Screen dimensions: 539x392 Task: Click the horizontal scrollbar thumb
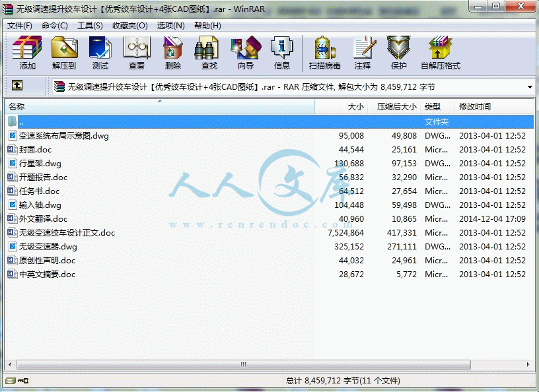click(243, 364)
